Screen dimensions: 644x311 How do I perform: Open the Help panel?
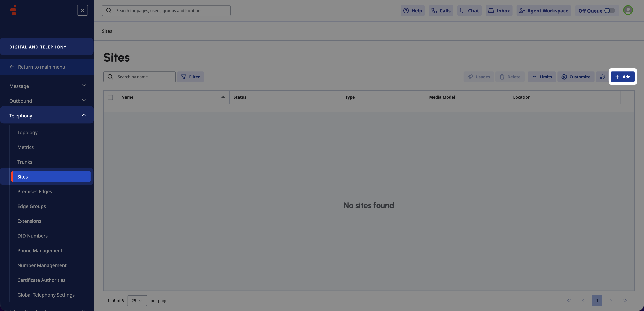pyautogui.click(x=413, y=11)
